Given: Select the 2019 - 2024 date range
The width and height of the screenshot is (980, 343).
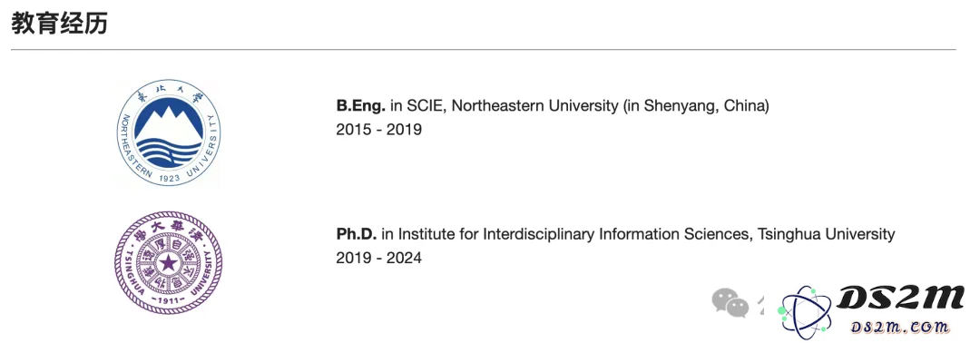Looking at the screenshot, I should 378,258.
